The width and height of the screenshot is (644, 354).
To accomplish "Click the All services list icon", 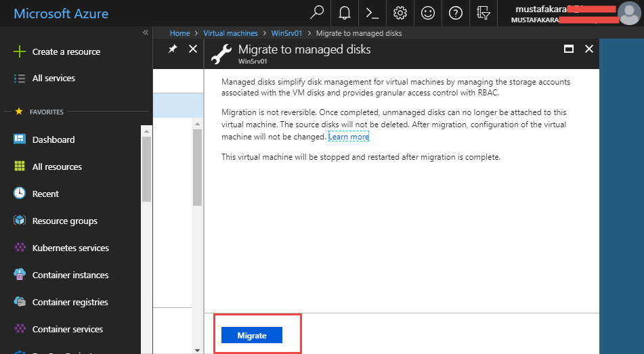I will click(20, 79).
